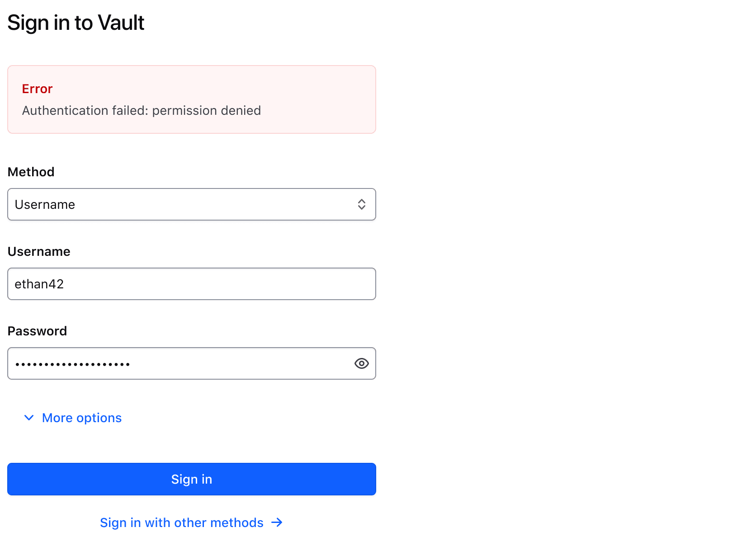Click the Method field label

pyautogui.click(x=31, y=172)
